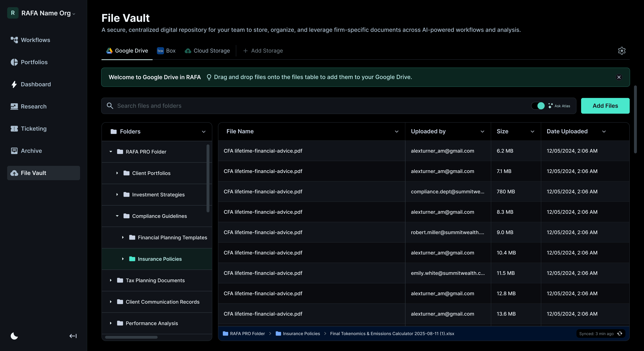Click the sync refresh icon
The height and width of the screenshot is (351, 644).
click(620, 333)
